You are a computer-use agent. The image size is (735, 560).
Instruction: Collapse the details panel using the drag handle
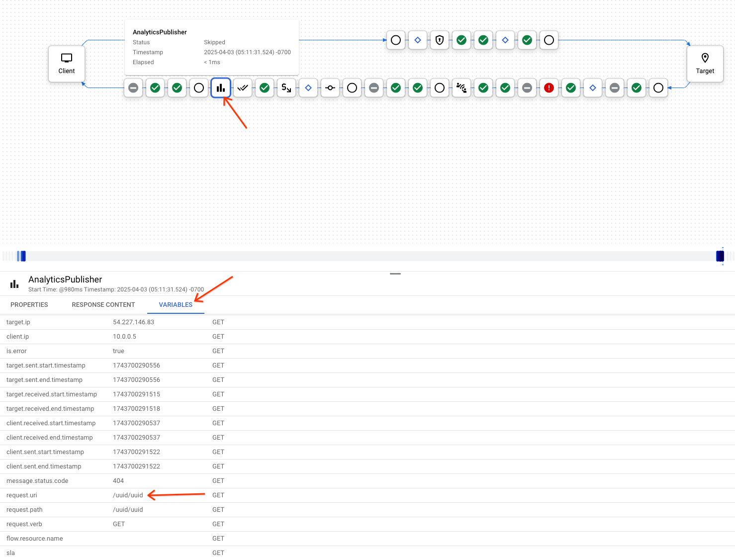(395, 274)
